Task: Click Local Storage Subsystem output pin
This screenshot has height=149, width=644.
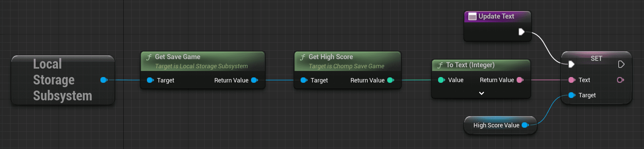Action: coord(104,80)
